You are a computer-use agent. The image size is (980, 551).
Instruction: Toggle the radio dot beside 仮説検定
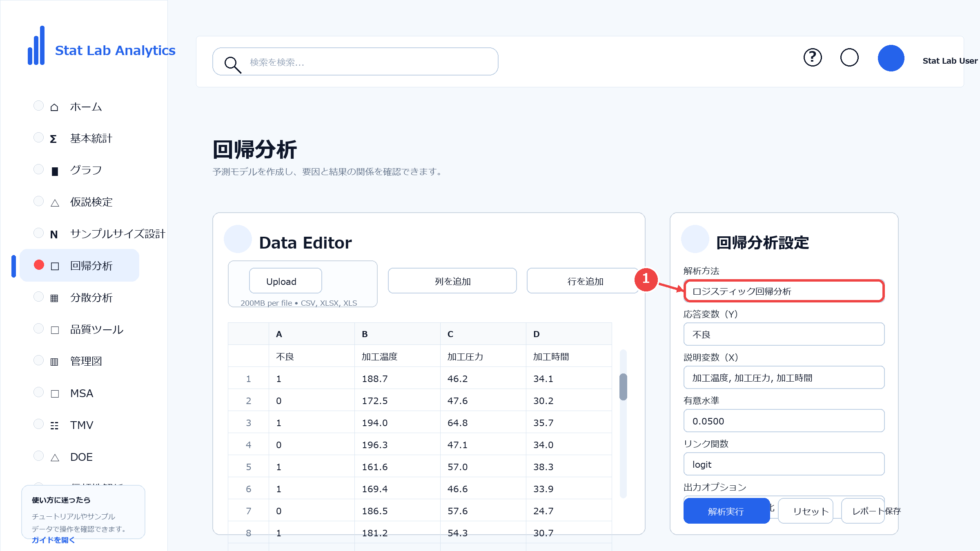click(x=38, y=201)
